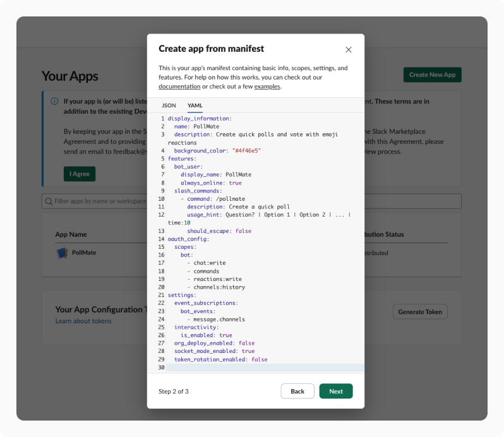Click the event_subscriptions: key line
The width and height of the screenshot is (504, 437).
point(206,303)
